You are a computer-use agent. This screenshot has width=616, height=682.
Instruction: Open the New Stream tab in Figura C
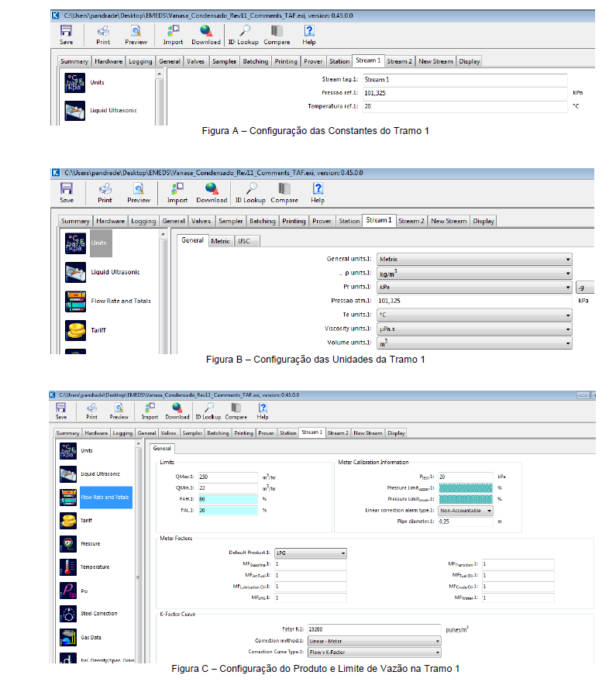(x=368, y=433)
